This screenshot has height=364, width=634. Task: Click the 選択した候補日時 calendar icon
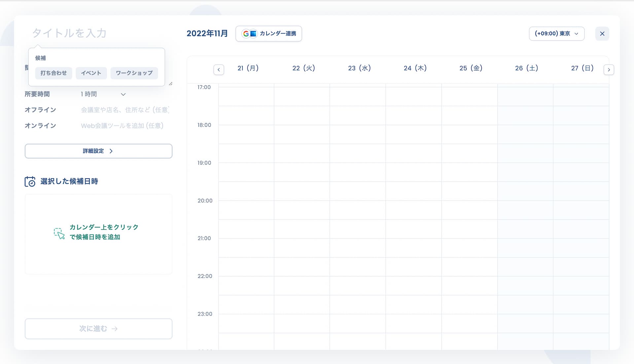pyautogui.click(x=30, y=182)
